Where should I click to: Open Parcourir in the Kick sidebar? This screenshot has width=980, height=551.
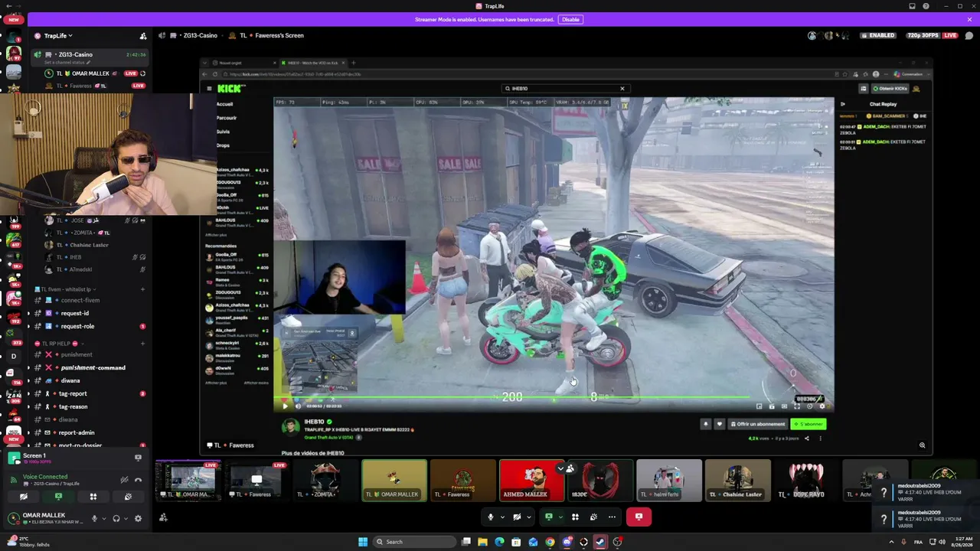coord(227,118)
